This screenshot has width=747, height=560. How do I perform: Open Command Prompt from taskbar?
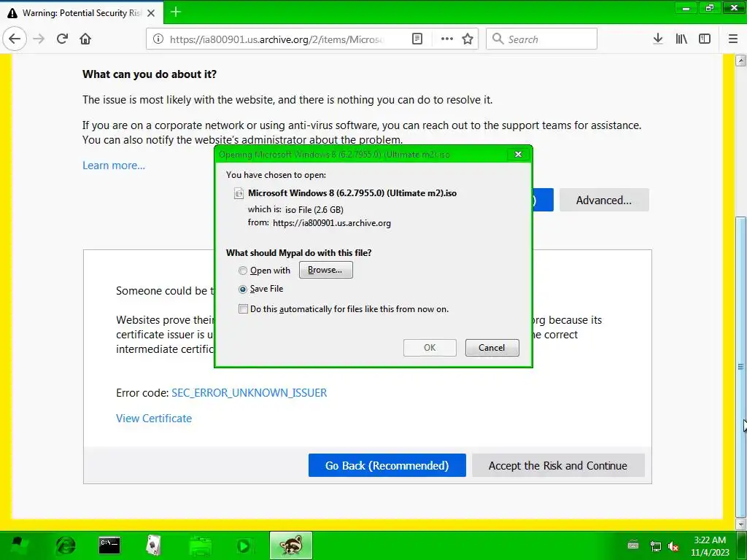click(109, 545)
